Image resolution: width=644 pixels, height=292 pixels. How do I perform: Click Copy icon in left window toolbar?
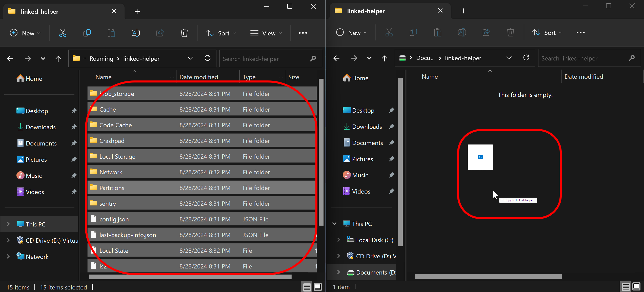pos(87,33)
